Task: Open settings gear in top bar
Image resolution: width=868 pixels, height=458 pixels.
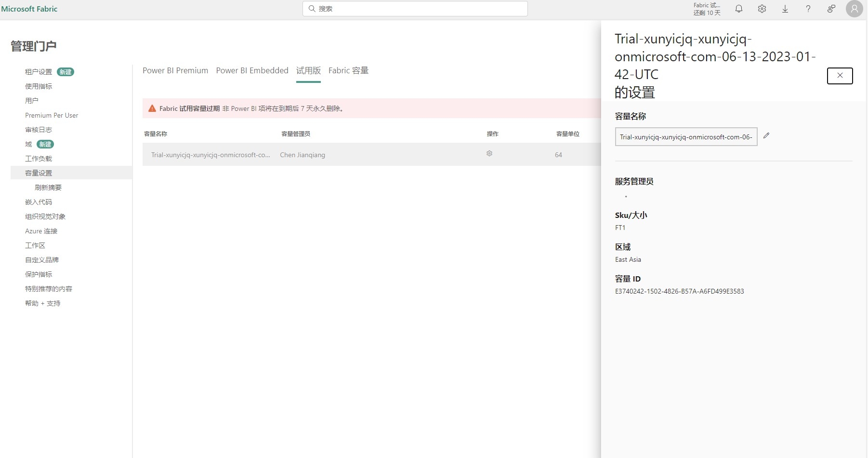Action: point(762,9)
